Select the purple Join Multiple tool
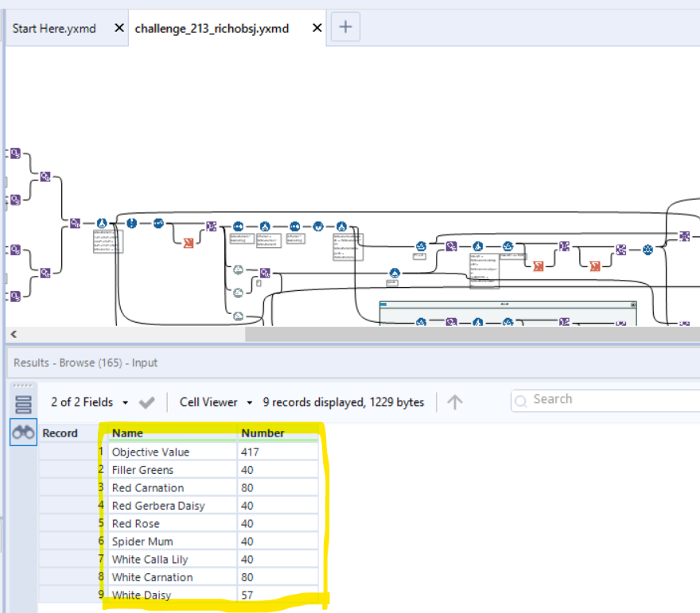The width and height of the screenshot is (700, 613). 620,250
